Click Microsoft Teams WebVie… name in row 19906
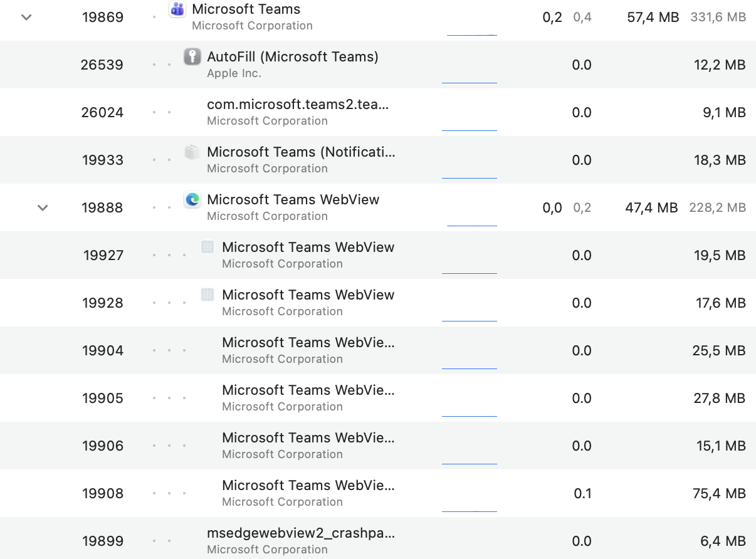This screenshot has width=756, height=559. pos(308,437)
